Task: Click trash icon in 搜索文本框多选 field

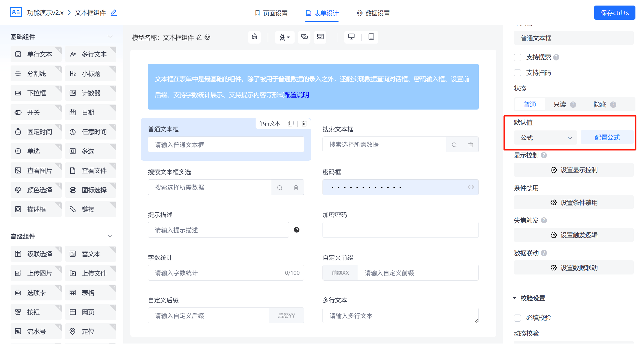Action: pyautogui.click(x=296, y=188)
